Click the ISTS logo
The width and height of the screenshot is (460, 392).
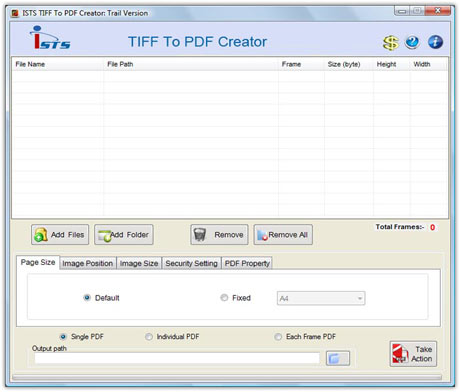50,38
